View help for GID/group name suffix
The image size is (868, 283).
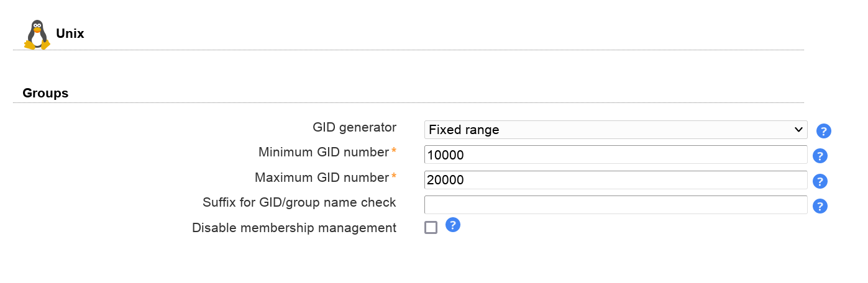click(820, 206)
